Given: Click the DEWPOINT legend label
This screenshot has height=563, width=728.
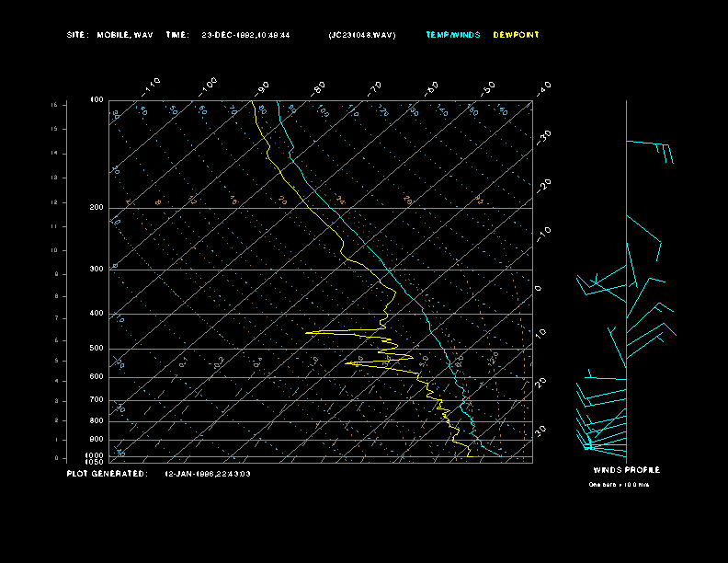Looking at the screenshot, I should tap(516, 35).
